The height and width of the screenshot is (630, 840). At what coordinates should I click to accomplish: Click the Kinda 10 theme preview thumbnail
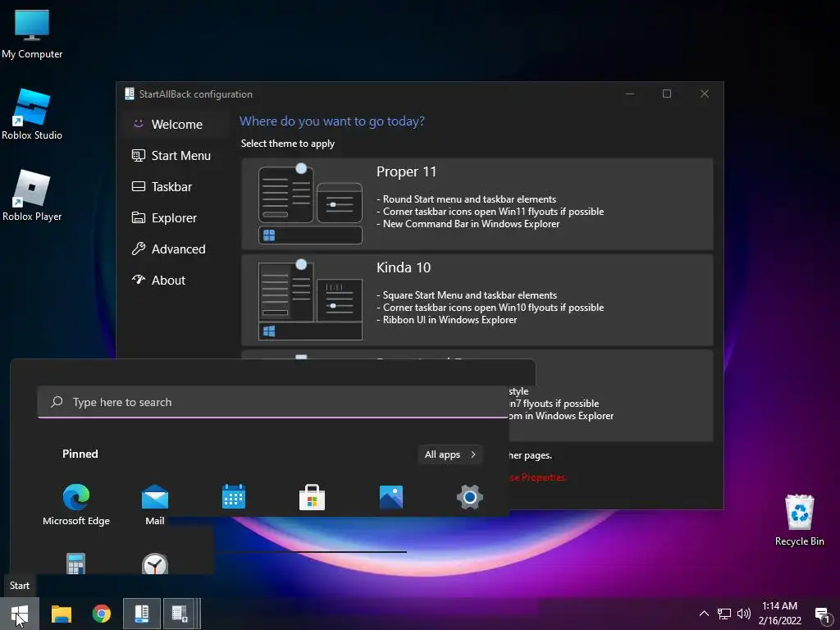(x=310, y=300)
